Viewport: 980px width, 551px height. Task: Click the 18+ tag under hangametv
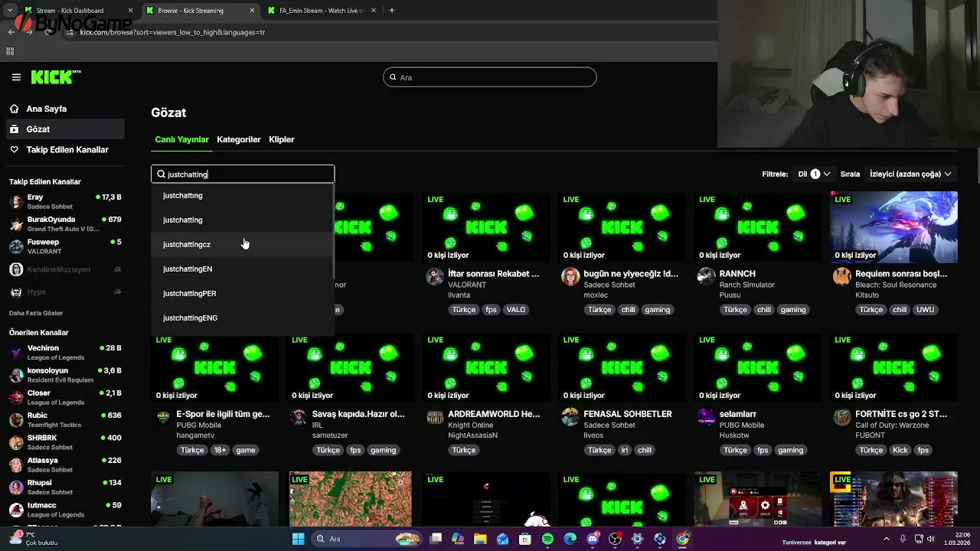[x=220, y=450]
